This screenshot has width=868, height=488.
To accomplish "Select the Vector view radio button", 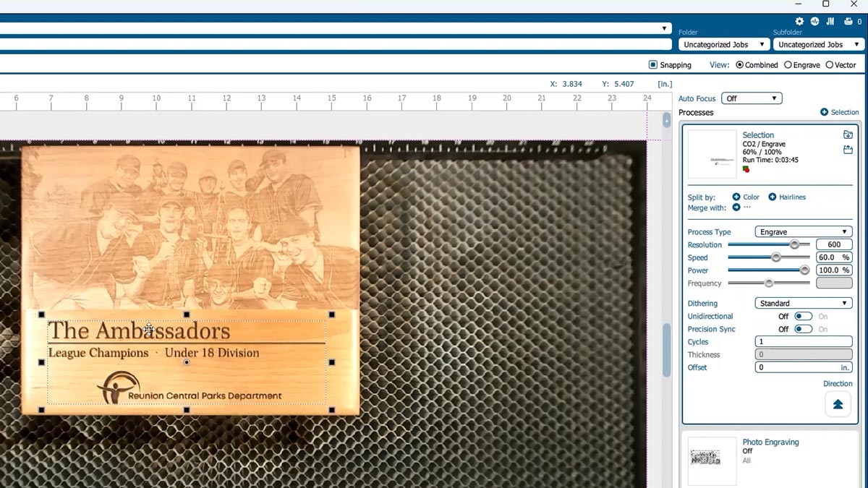I will (829, 65).
